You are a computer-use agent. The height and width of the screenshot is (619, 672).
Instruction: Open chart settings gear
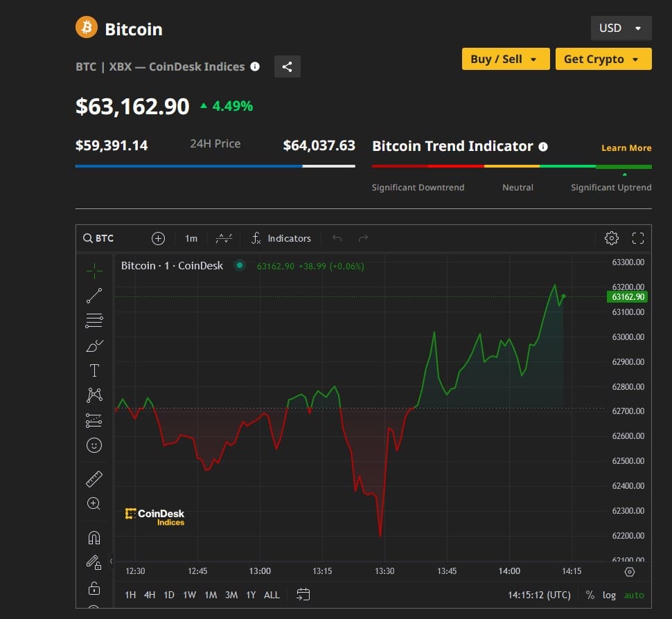612,238
